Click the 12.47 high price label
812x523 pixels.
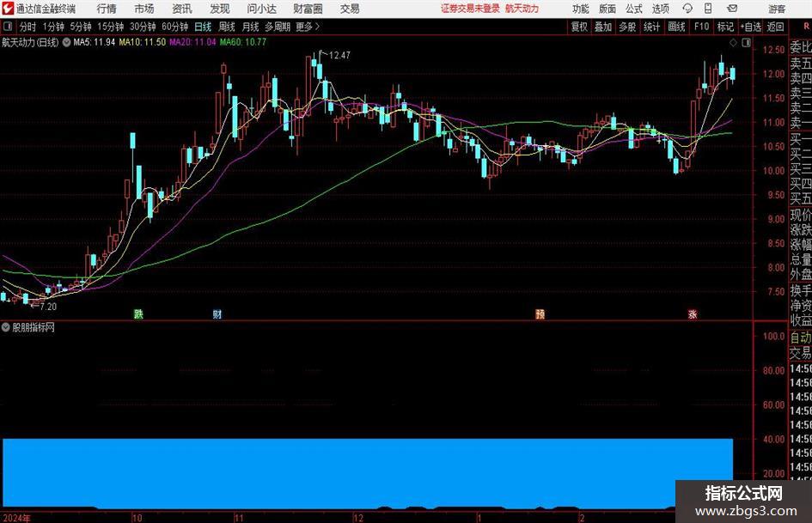tap(339, 56)
